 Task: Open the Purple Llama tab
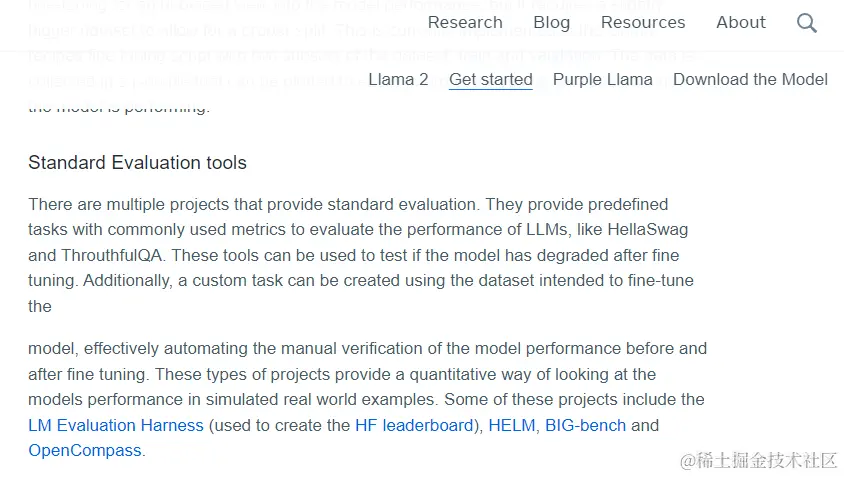click(602, 79)
